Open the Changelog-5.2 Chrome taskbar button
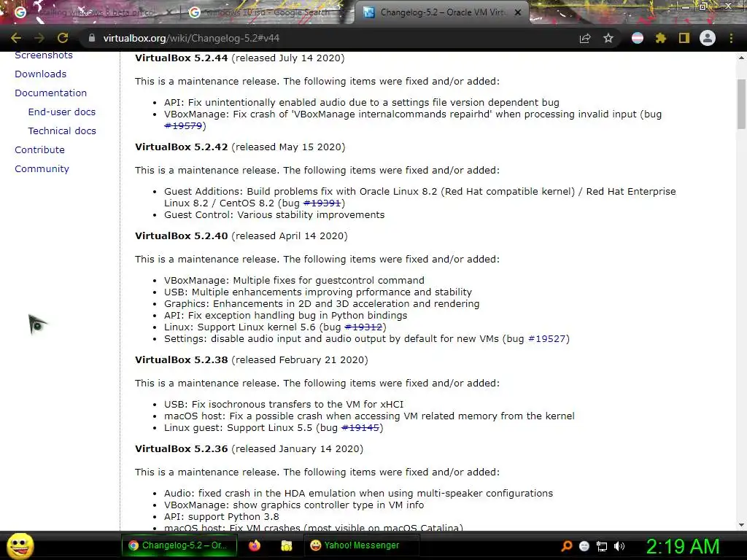 [x=179, y=545]
